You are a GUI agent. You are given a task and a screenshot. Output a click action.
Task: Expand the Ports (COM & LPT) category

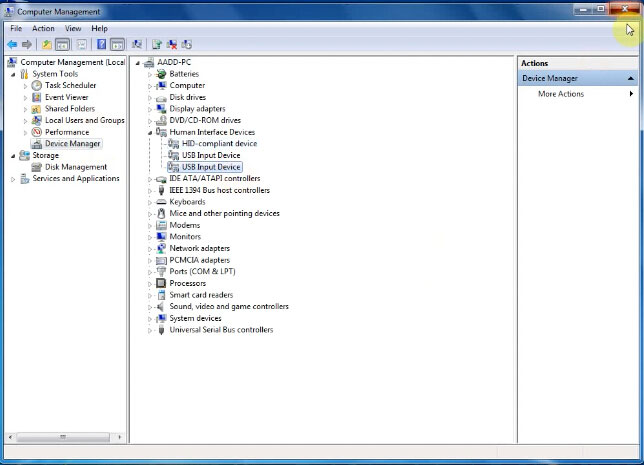click(x=150, y=272)
